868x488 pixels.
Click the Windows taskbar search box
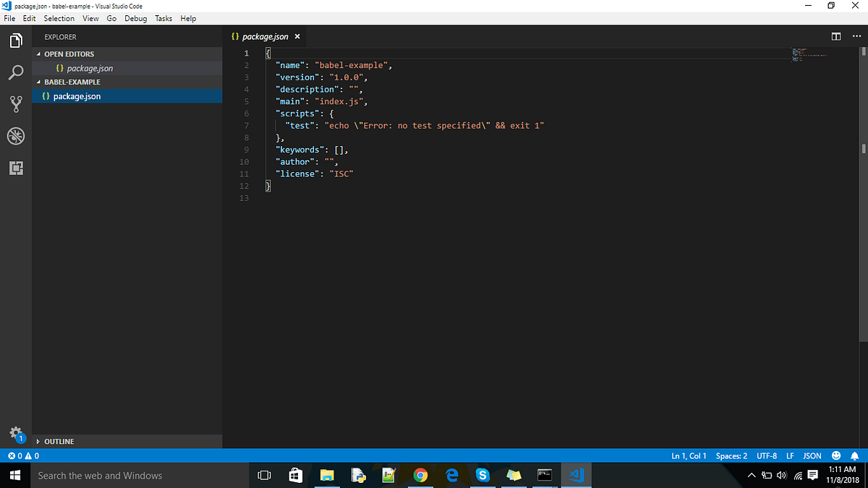[x=139, y=476]
